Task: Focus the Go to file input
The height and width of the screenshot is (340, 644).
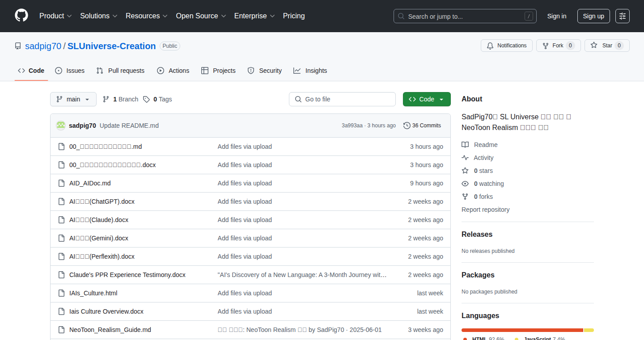Action: 343,99
